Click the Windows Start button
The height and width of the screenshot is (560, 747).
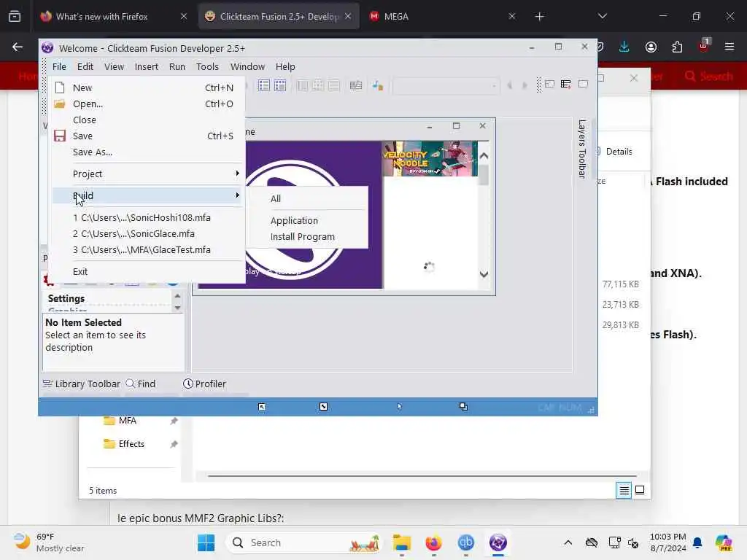tap(206, 542)
